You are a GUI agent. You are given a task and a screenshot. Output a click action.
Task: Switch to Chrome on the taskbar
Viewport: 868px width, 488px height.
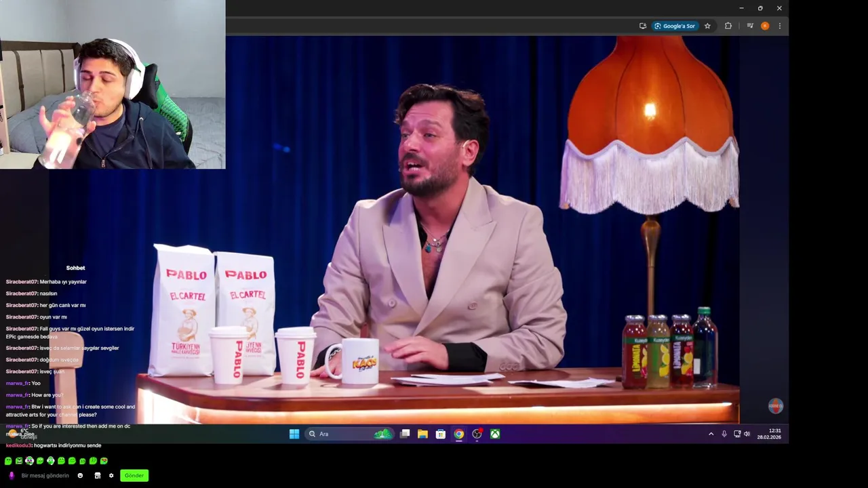459,434
